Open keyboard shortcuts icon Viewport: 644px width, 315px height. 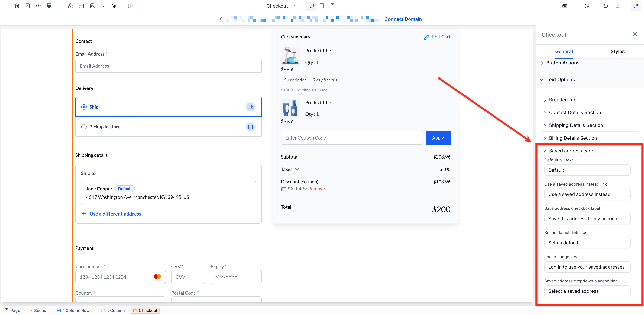click(x=565, y=6)
